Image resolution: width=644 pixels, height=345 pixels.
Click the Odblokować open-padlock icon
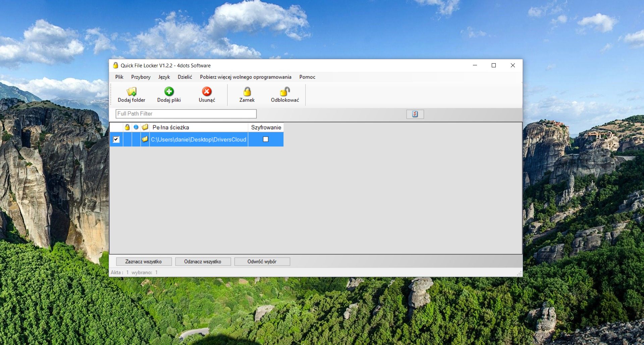pos(284,91)
